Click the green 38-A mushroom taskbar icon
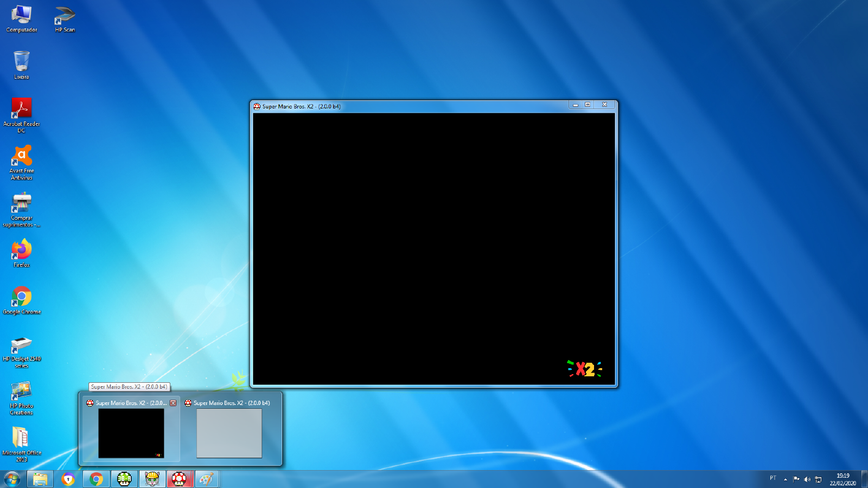Image resolution: width=868 pixels, height=488 pixels. 124,479
